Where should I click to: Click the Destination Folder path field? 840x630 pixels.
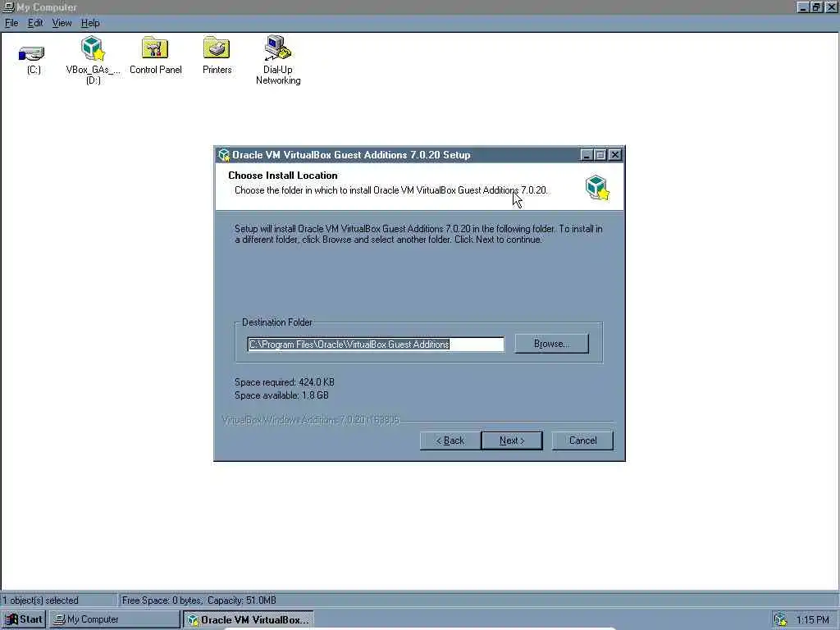pyautogui.click(x=376, y=344)
